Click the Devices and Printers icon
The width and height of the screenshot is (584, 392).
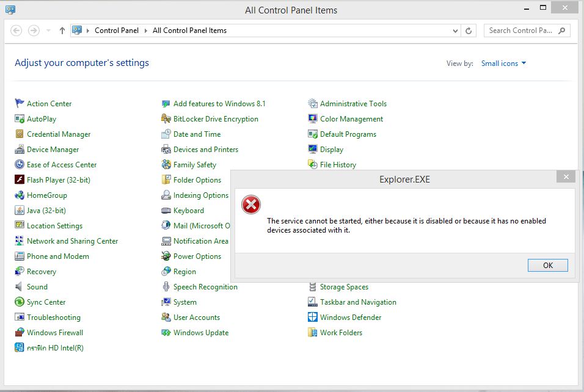[x=166, y=149]
